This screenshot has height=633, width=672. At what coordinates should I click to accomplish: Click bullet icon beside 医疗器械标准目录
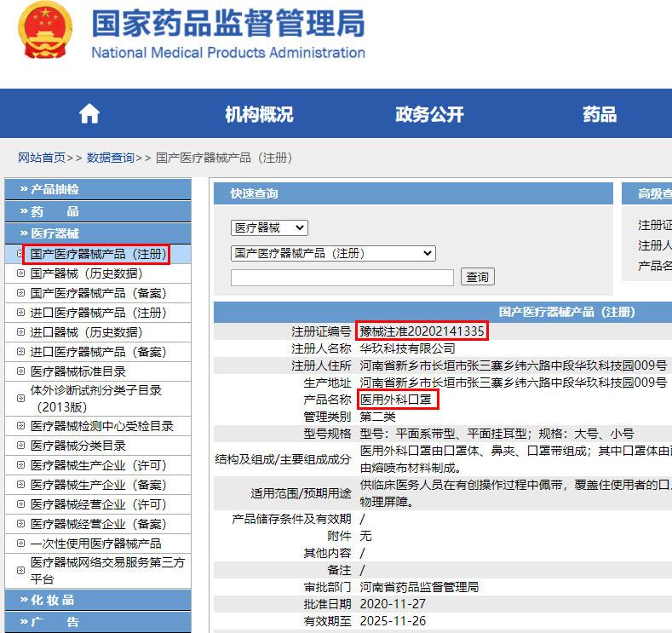(20, 371)
